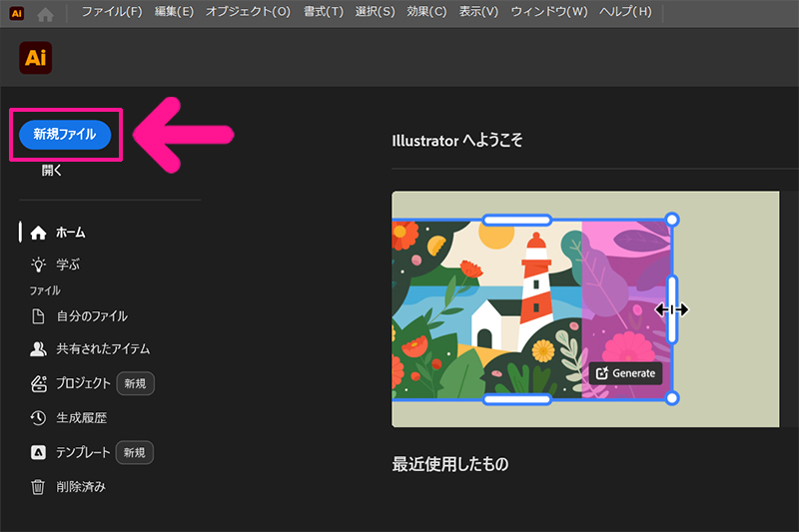Open 共有されたアイテム label in the sidebar

(x=103, y=348)
